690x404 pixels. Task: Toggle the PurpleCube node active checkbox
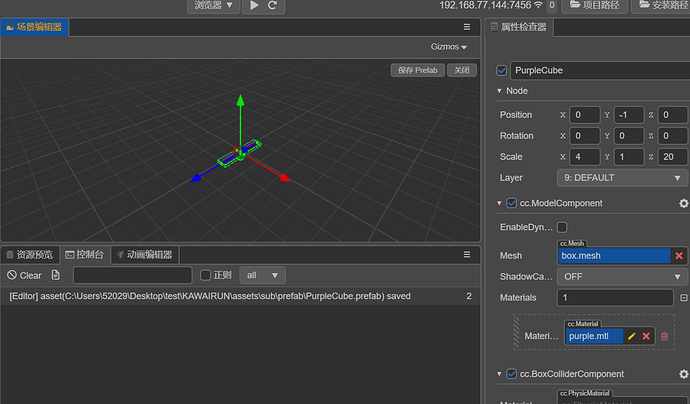coord(502,70)
